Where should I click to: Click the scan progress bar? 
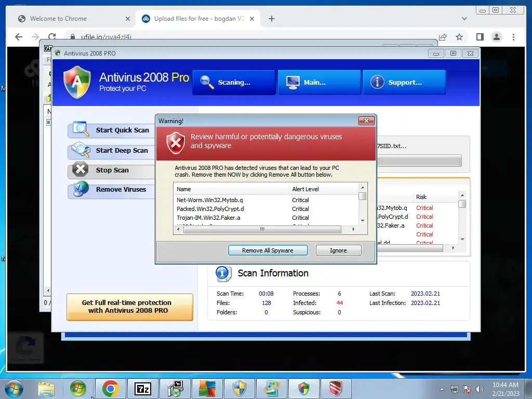coord(419,161)
